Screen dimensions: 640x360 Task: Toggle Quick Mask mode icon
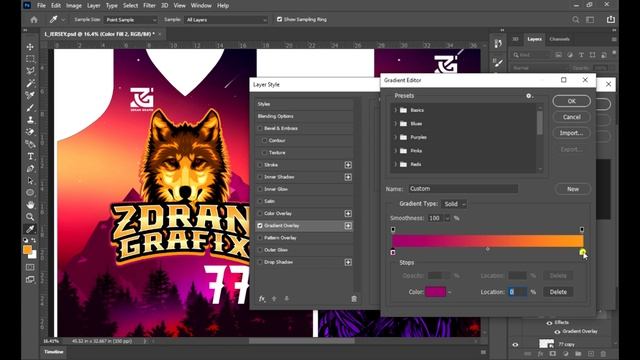click(30, 267)
